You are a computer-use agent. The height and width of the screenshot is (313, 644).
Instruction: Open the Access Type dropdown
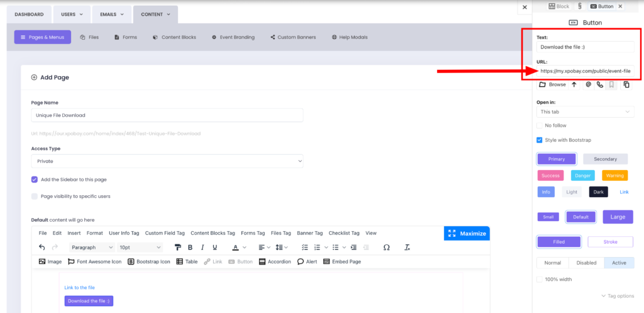[x=167, y=161]
